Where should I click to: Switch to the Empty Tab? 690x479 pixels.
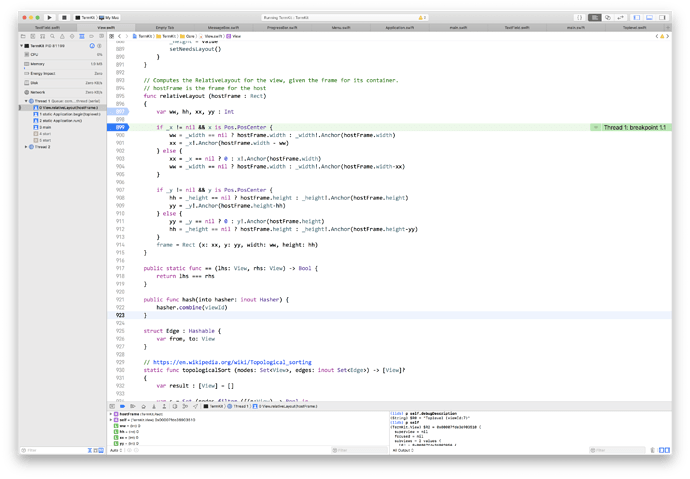(165, 28)
